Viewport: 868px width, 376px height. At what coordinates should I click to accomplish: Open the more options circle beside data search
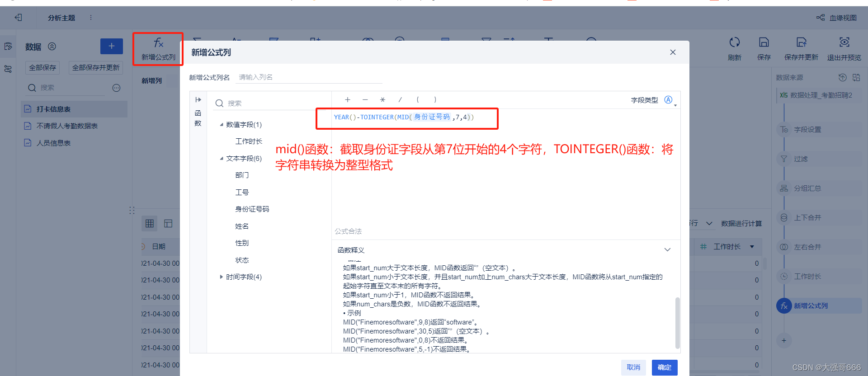point(116,88)
